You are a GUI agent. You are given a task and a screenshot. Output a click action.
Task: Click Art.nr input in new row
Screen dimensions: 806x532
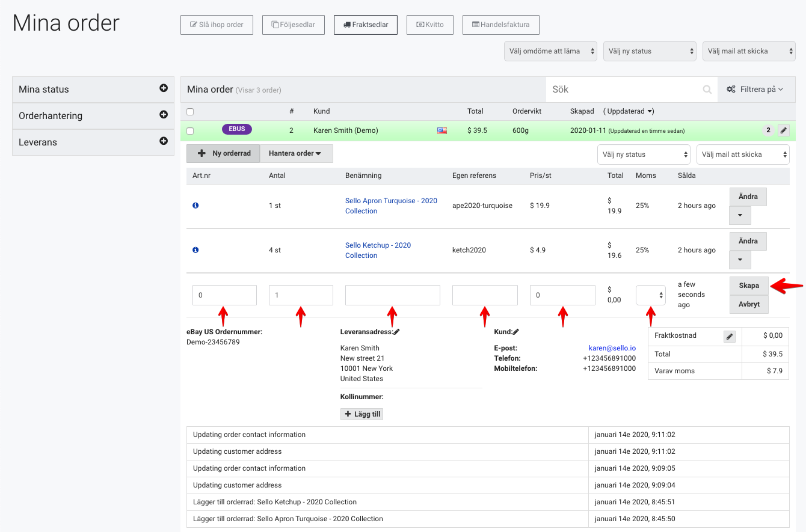tap(224, 295)
